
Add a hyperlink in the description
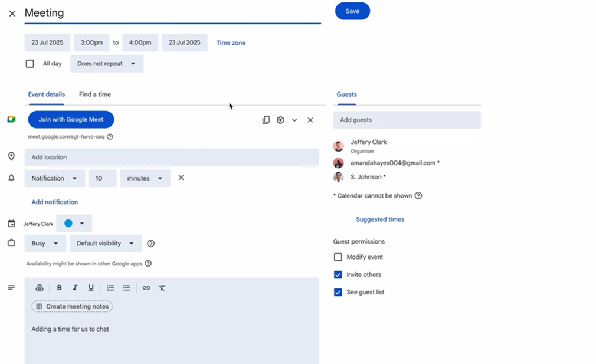coord(146,288)
